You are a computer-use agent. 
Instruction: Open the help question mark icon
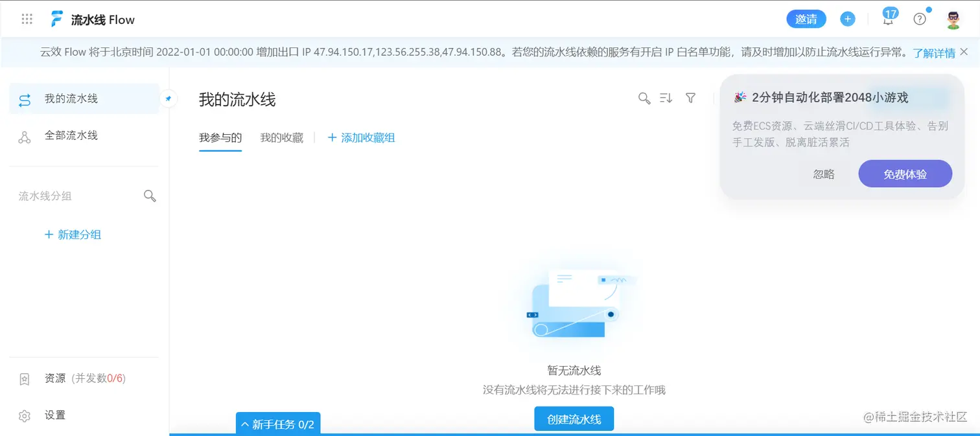tap(920, 19)
